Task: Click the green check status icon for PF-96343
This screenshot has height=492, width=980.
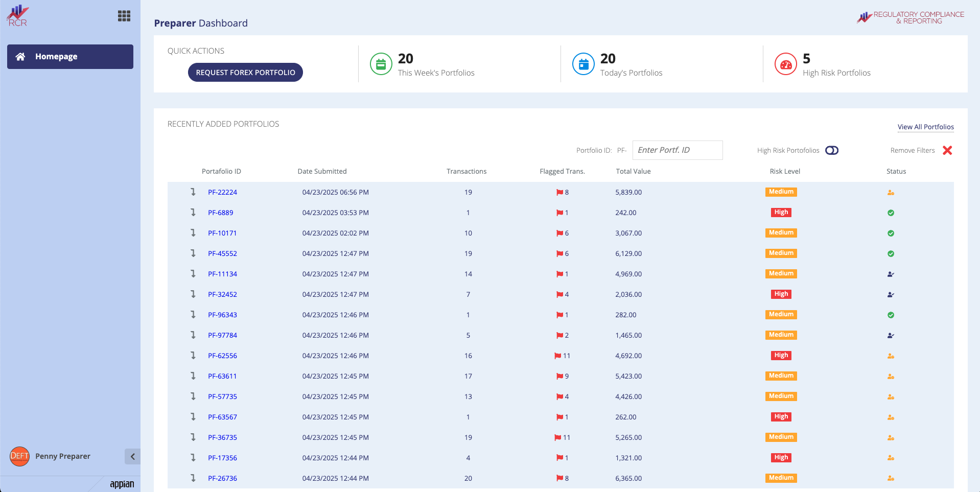Action: click(x=891, y=315)
